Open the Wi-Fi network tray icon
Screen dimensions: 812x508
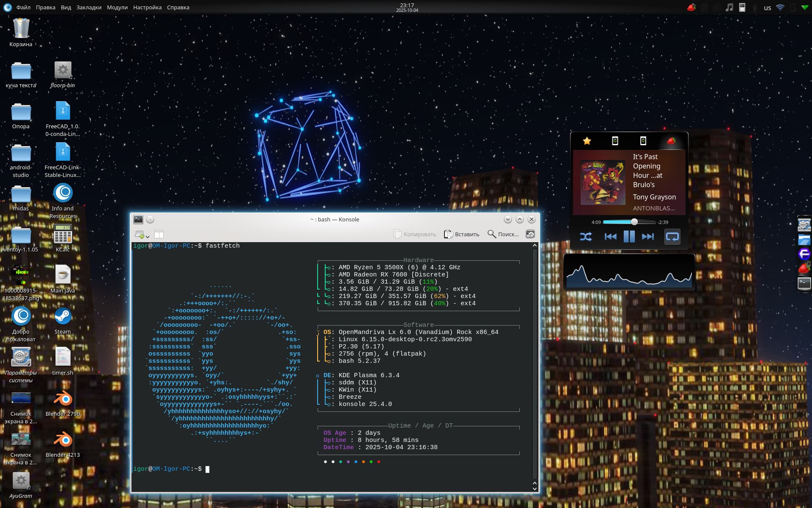(780, 8)
